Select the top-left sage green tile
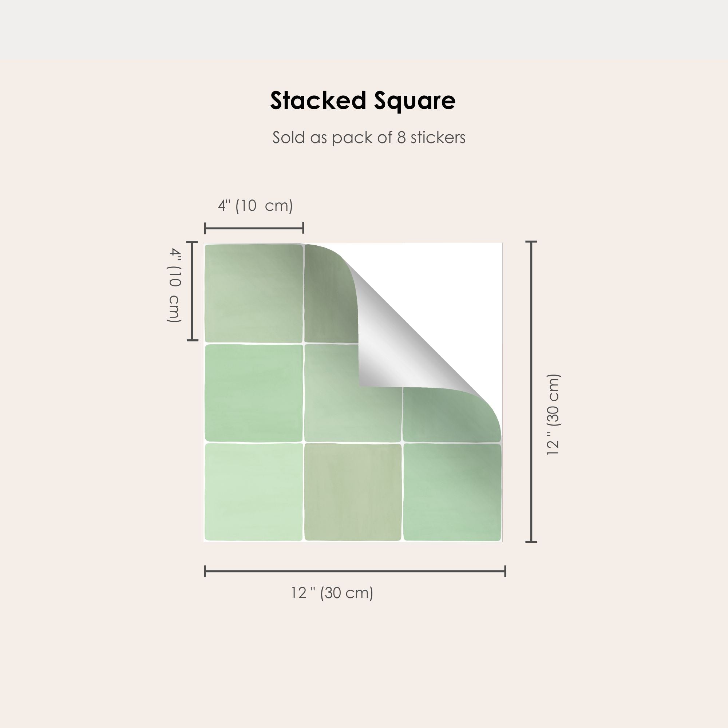The height and width of the screenshot is (728, 728). (x=254, y=293)
